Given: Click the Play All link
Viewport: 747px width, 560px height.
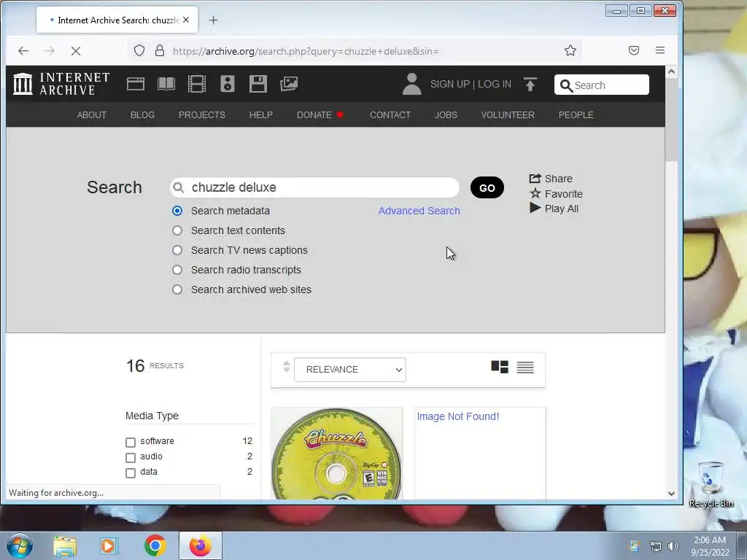Looking at the screenshot, I should click(554, 209).
